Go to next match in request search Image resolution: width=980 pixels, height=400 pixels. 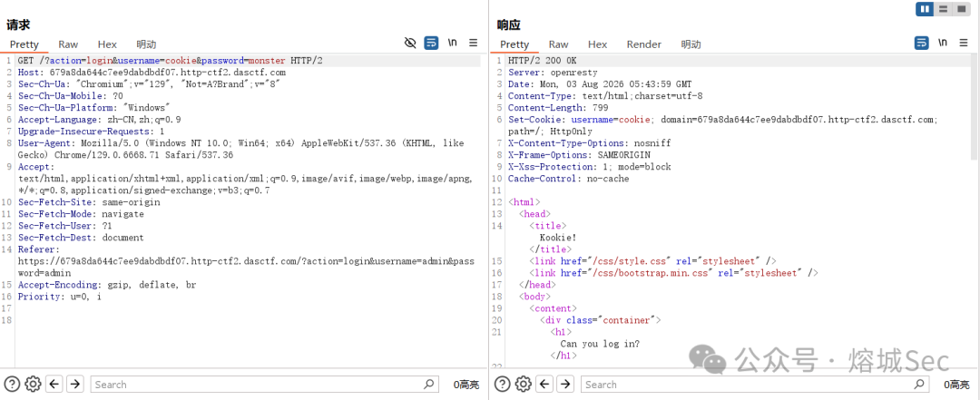(75, 384)
